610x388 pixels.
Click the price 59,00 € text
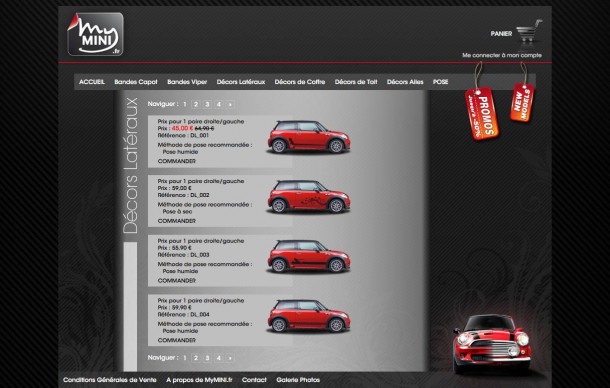click(182, 188)
